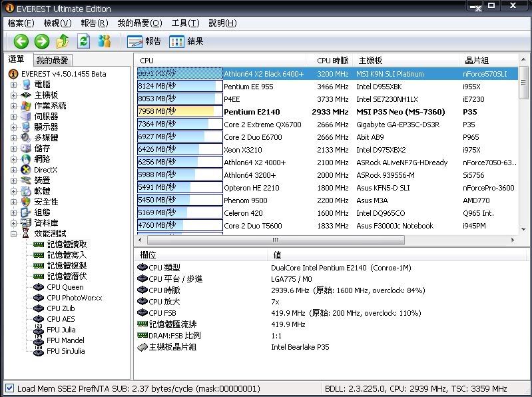532x397 pixels.
Task: Toggle the checkbox in the status bar
Action: click(x=9, y=388)
